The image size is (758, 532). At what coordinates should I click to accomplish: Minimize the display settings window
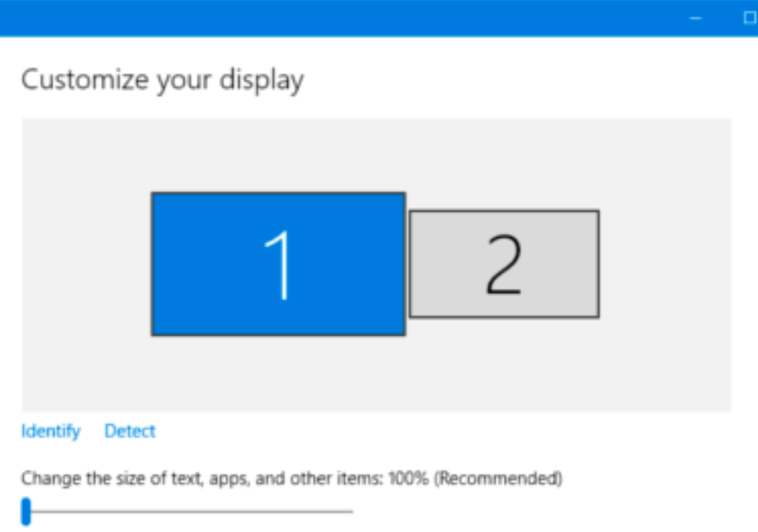(696, 18)
